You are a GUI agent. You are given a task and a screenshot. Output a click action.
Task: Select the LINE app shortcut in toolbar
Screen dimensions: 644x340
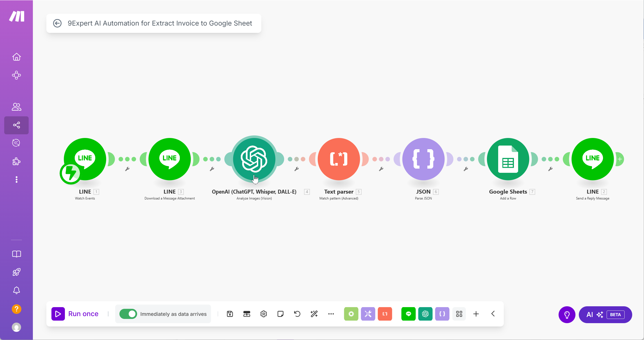409,314
